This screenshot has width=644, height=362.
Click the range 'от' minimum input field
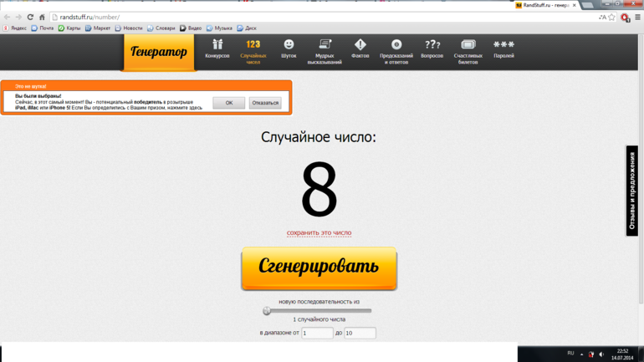(317, 333)
